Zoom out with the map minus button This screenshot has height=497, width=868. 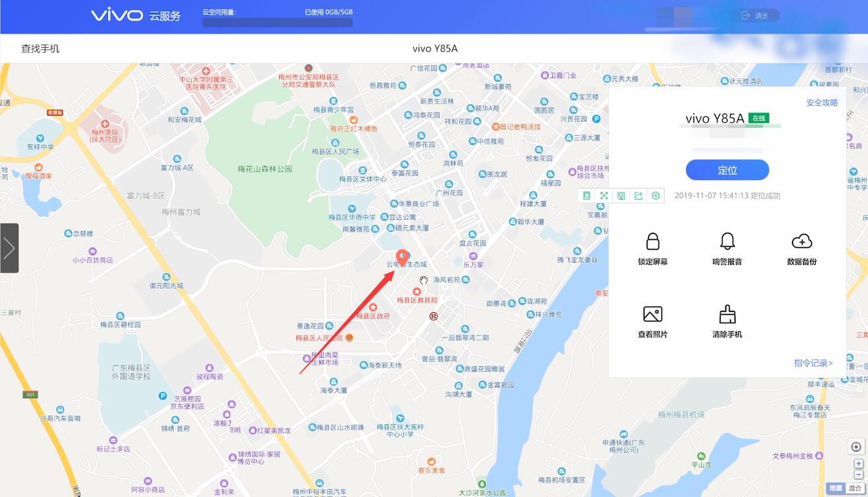point(858,474)
